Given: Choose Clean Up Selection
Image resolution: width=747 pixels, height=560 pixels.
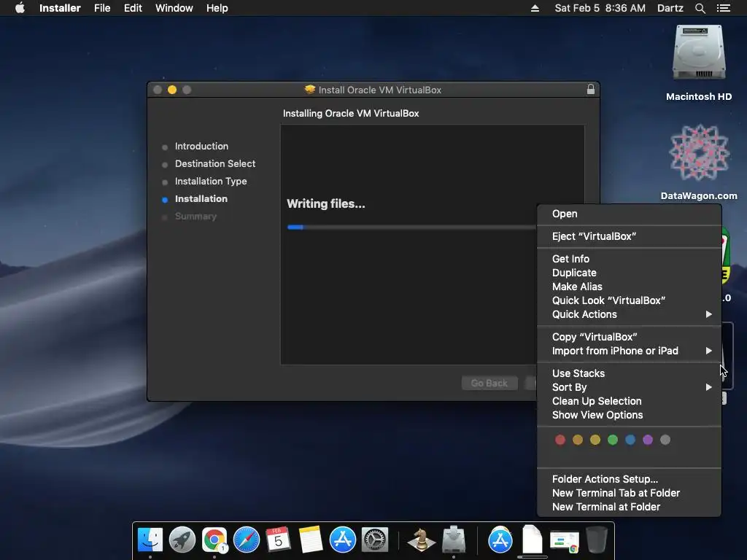Looking at the screenshot, I should pos(629,401).
